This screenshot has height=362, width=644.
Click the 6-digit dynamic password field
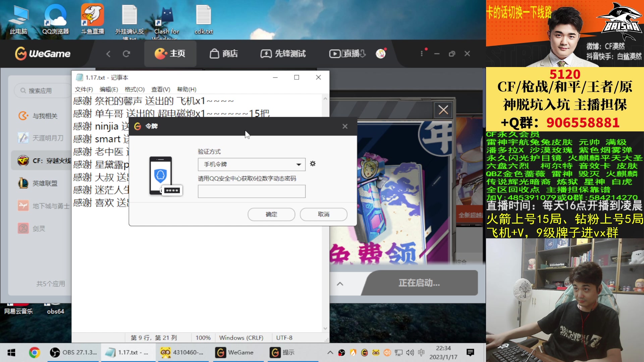252,191
